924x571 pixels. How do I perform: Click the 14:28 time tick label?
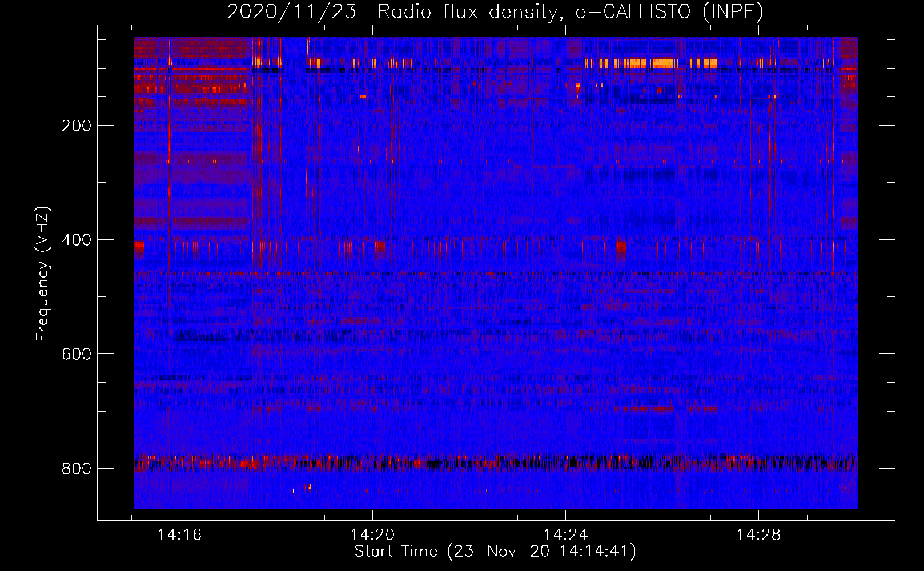758,535
